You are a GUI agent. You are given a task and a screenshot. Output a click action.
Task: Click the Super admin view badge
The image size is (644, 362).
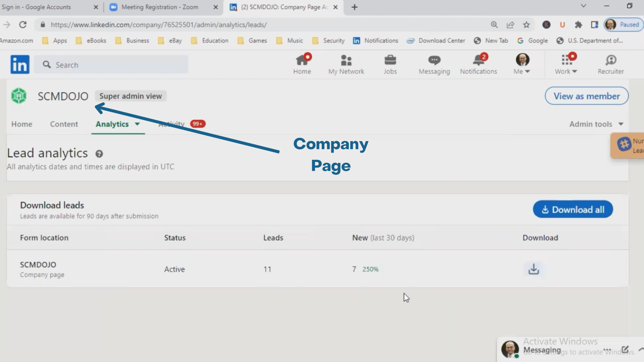coord(130,96)
